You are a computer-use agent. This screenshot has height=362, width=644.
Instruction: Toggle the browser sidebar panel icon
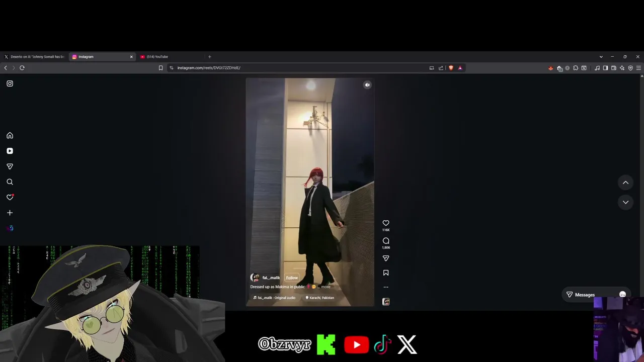pyautogui.click(x=605, y=68)
